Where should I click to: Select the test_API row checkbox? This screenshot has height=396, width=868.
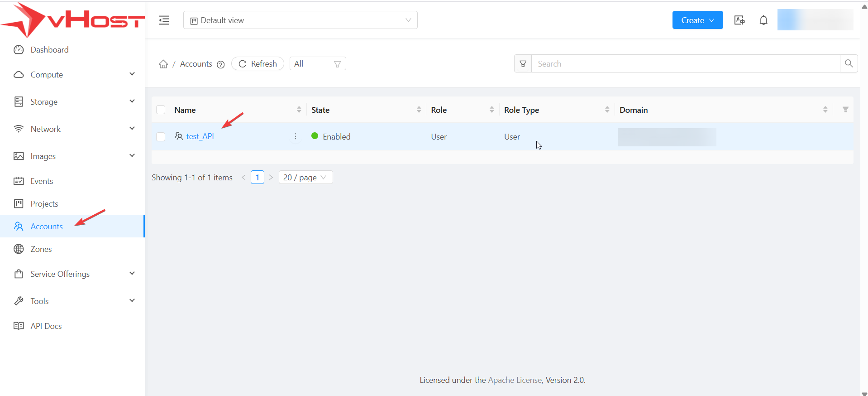pyautogui.click(x=161, y=137)
